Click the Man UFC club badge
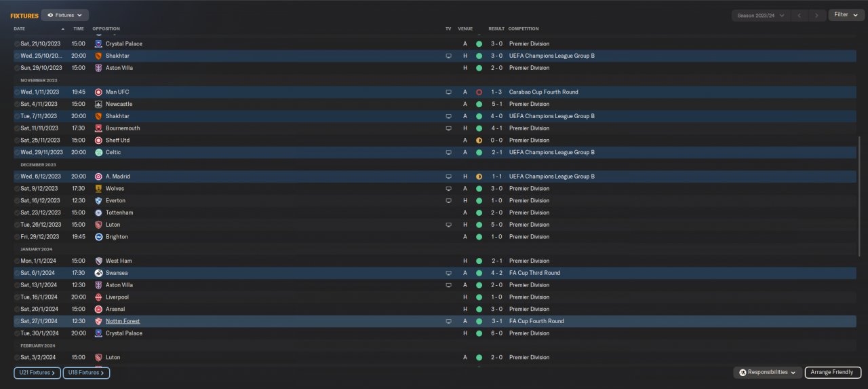Image resolution: width=868 pixels, height=389 pixels. click(x=99, y=92)
